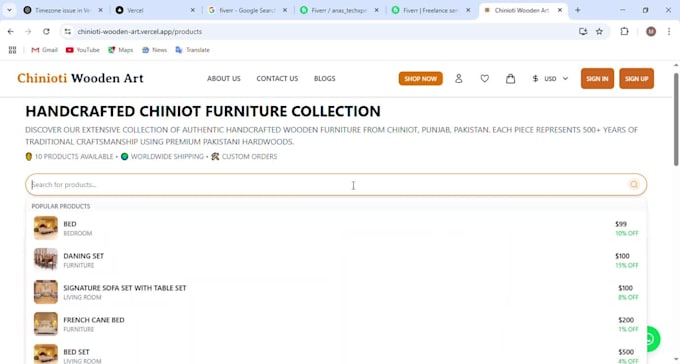Click WORLDWIDE SHIPPING text
The image size is (680, 364).
pyautogui.click(x=167, y=157)
